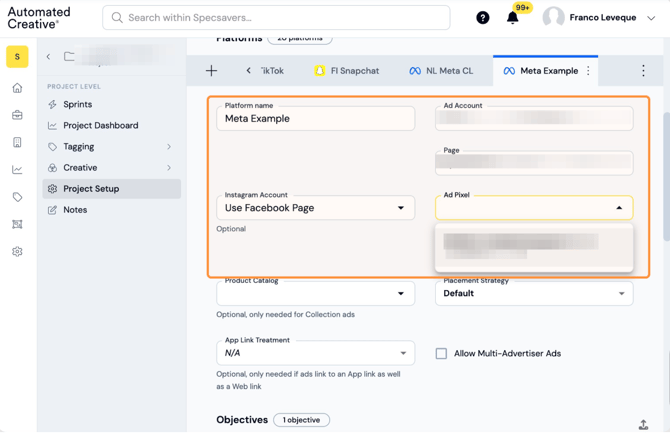670x440 pixels.
Task: Click the search magnifier icon
Action: [x=117, y=18]
